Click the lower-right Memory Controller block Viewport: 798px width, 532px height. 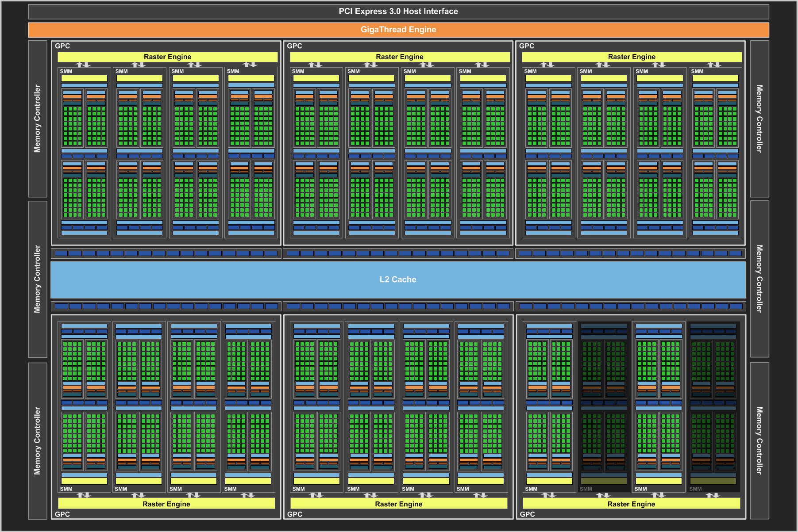(x=759, y=440)
